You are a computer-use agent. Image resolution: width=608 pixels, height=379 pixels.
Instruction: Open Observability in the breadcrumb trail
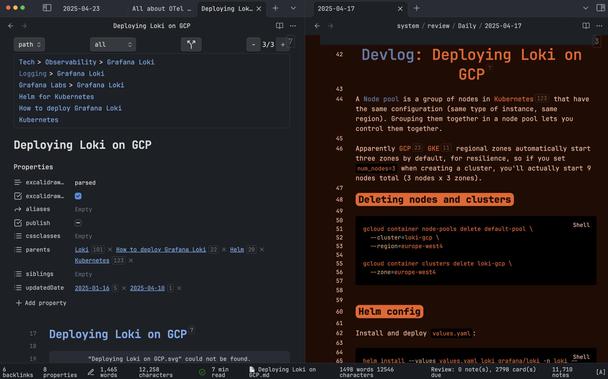click(x=71, y=62)
